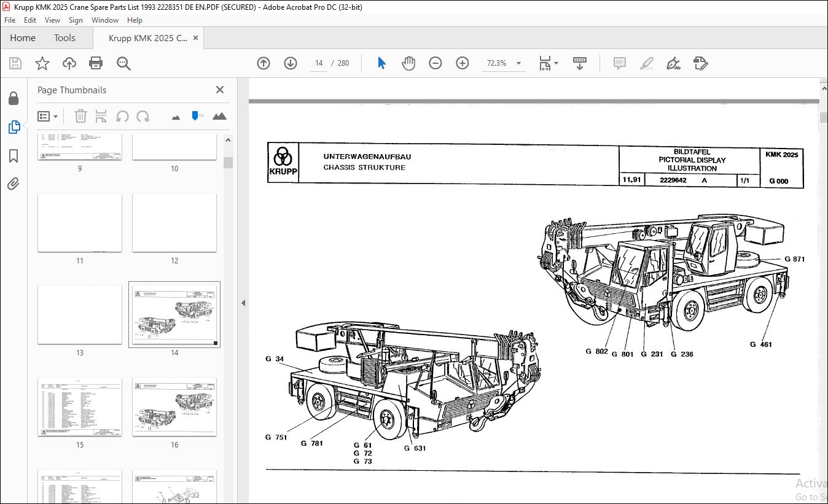Click the upload to cloud icon
This screenshot has width=828, height=504.
[x=69, y=63]
